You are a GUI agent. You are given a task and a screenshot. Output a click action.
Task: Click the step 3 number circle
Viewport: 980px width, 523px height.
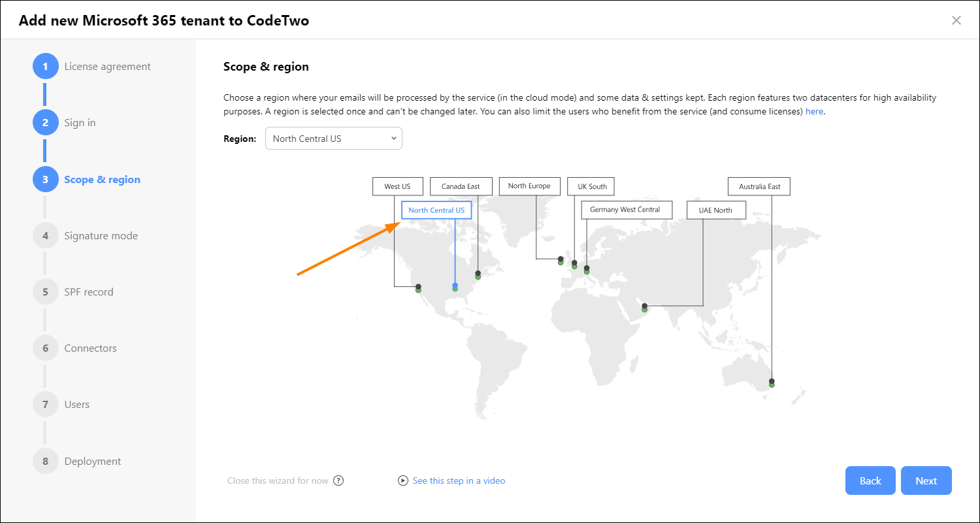(45, 179)
